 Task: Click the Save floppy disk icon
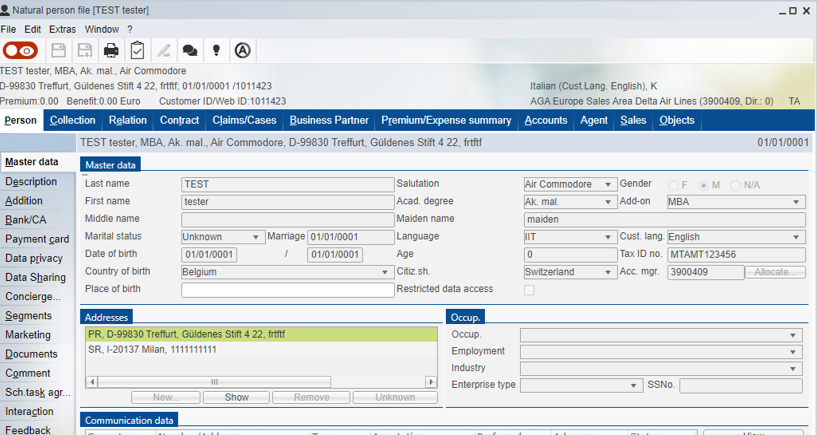tap(58, 51)
